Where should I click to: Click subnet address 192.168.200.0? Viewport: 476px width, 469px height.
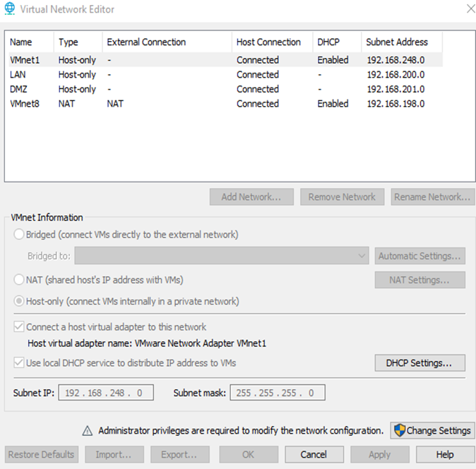coord(396,74)
